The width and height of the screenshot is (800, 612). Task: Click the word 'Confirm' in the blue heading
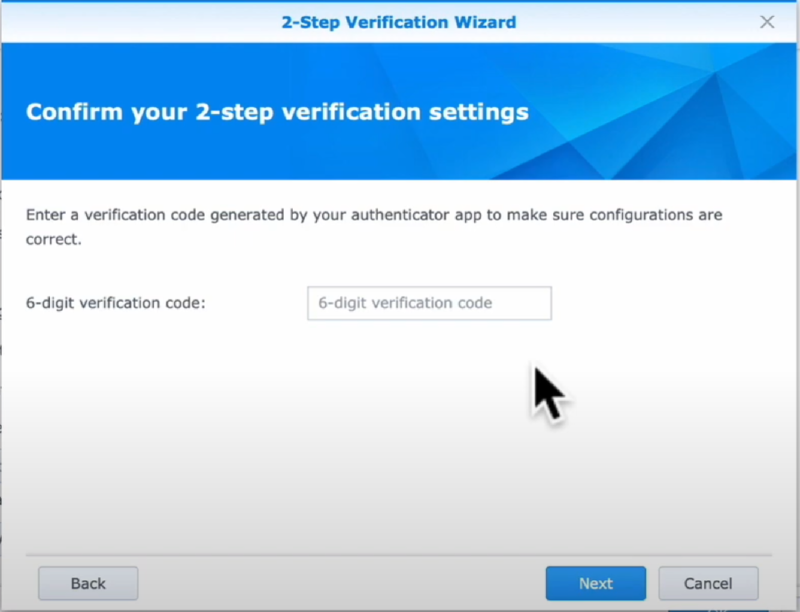[x=73, y=111]
